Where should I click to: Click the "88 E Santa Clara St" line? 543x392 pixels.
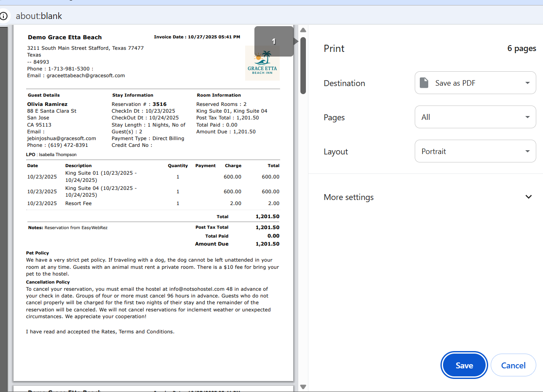[x=51, y=111]
